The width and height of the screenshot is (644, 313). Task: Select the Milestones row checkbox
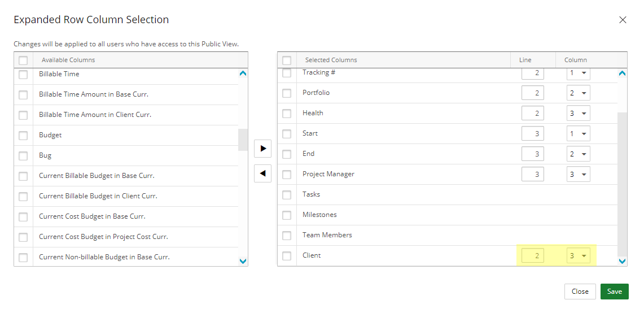tap(287, 215)
